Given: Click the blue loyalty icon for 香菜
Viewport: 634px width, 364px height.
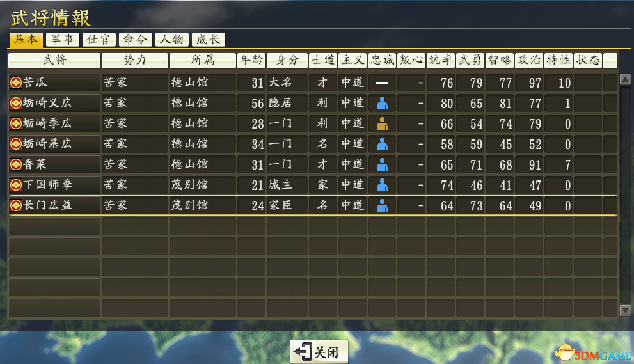Looking at the screenshot, I should [x=382, y=164].
